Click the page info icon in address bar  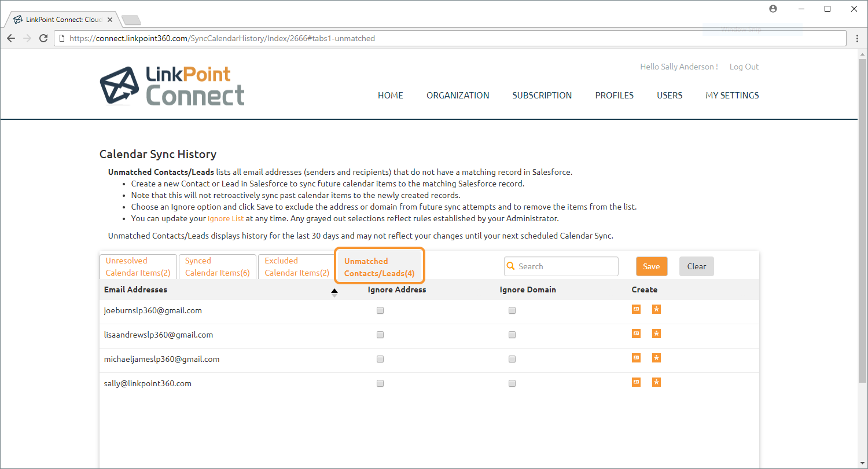point(62,38)
